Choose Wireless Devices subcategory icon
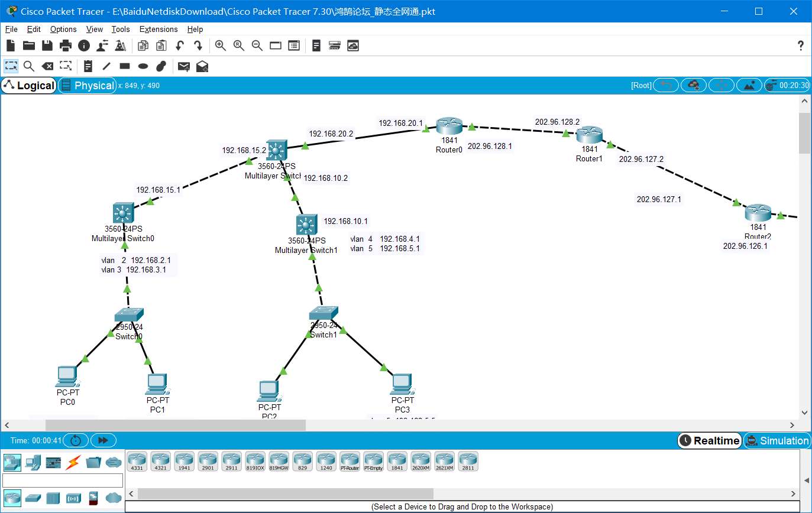This screenshot has width=812, height=513. point(73,498)
